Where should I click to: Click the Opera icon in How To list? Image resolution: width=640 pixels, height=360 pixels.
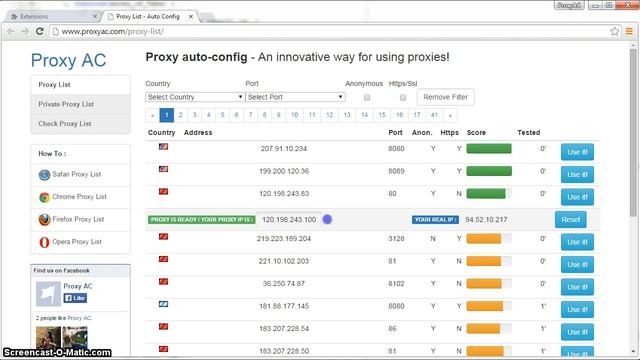tap(44, 242)
